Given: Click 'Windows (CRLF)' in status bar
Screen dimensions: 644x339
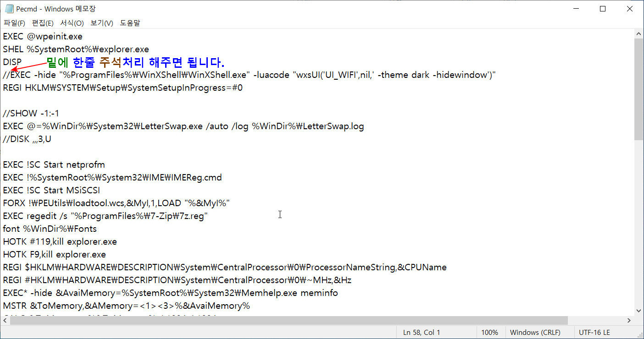Looking at the screenshot, I should tap(535, 333).
